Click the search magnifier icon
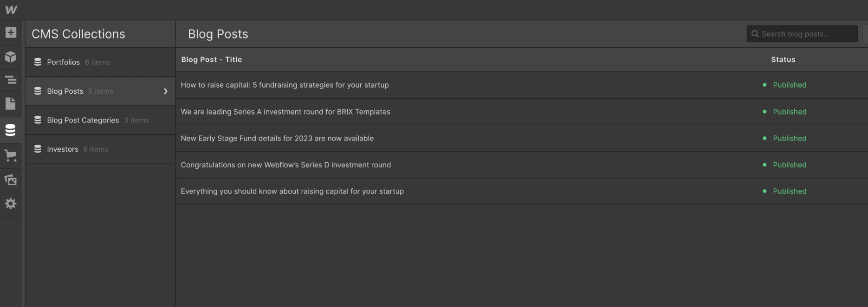868x307 pixels. point(755,34)
